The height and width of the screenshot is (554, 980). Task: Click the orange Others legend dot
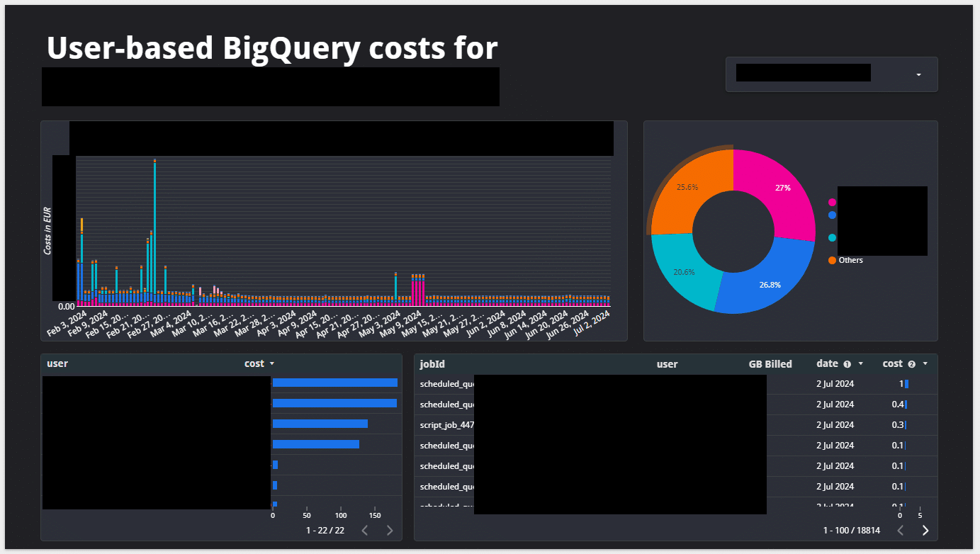click(832, 261)
